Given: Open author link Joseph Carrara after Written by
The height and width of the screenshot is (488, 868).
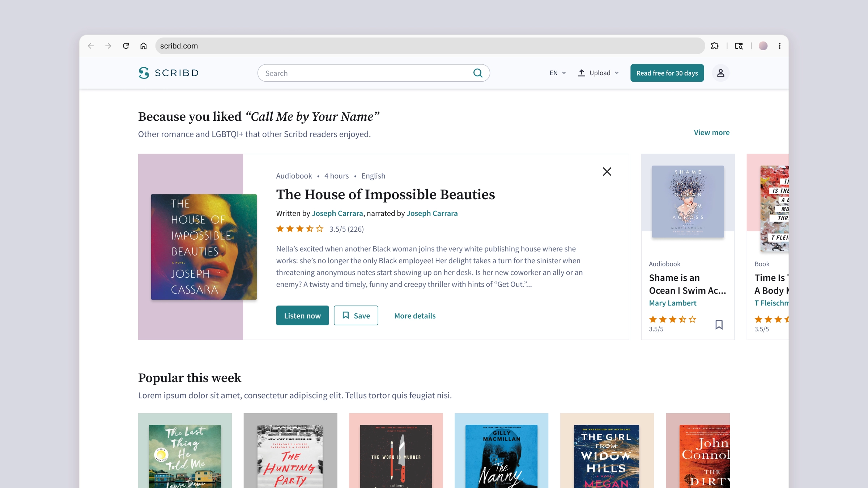Looking at the screenshot, I should (337, 213).
